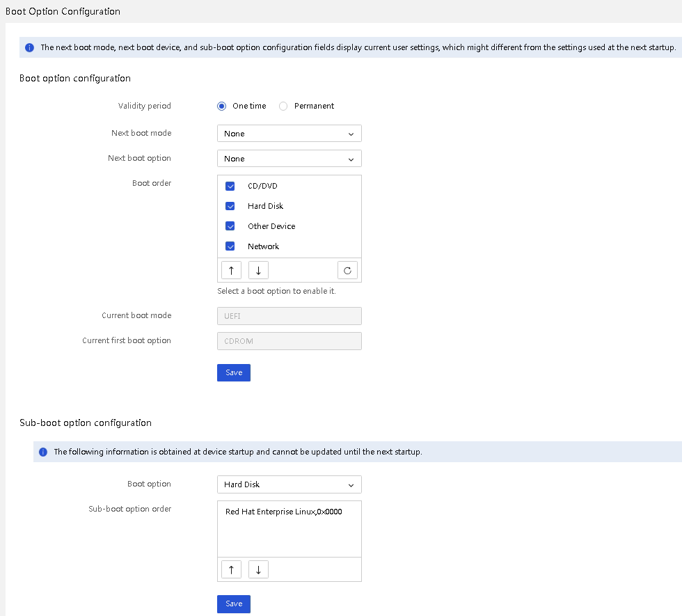
Task: Toggle the Hard Disk boot checkbox
Action: click(x=230, y=206)
